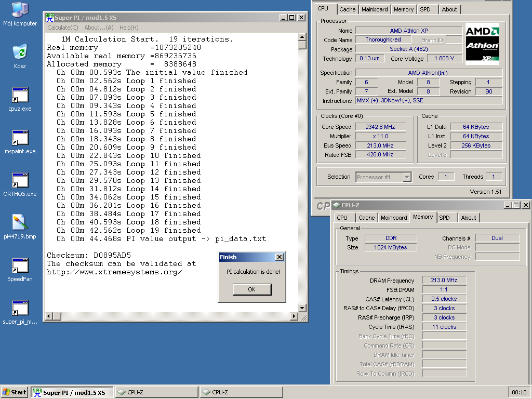
Task: Open the About...(A) menu
Action: (x=99, y=28)
